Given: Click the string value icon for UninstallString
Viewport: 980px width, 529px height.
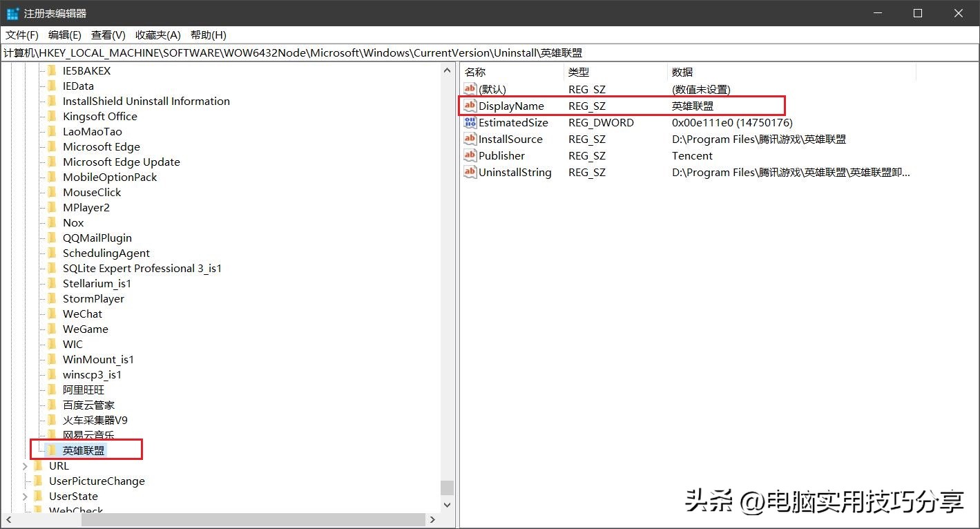Looking at the screenshot, I should pyautogui.click(x=470, y=172).
